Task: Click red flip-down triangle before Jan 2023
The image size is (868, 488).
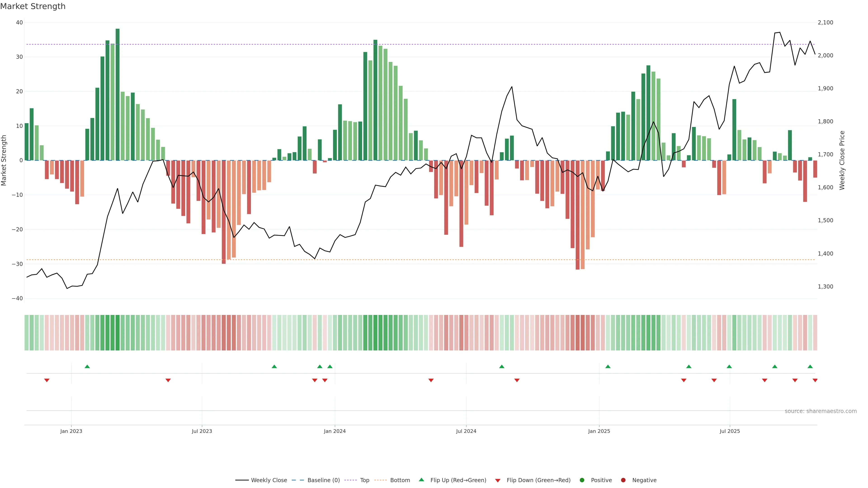Action: click(x=47, y=380)
